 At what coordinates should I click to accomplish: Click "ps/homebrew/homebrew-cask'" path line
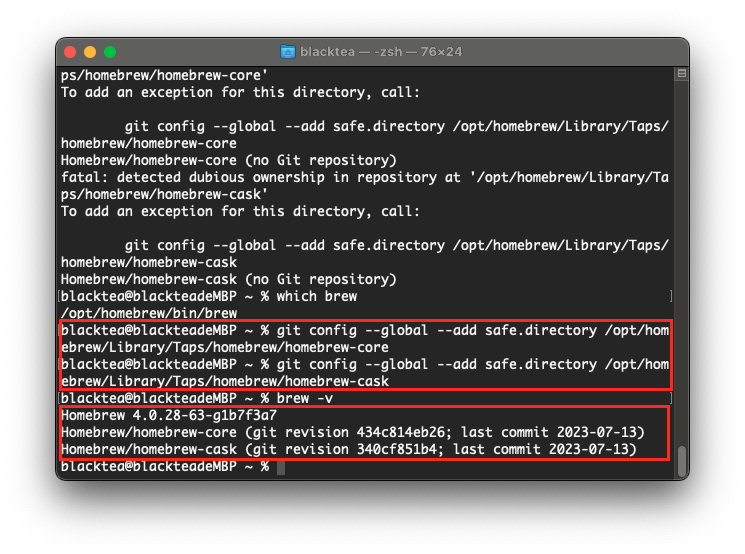[164, 194]
